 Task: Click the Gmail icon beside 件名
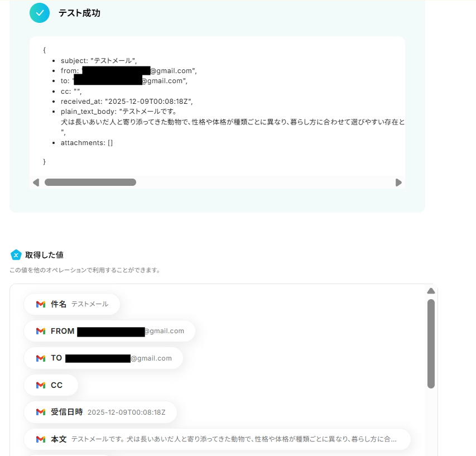(41, 304)
